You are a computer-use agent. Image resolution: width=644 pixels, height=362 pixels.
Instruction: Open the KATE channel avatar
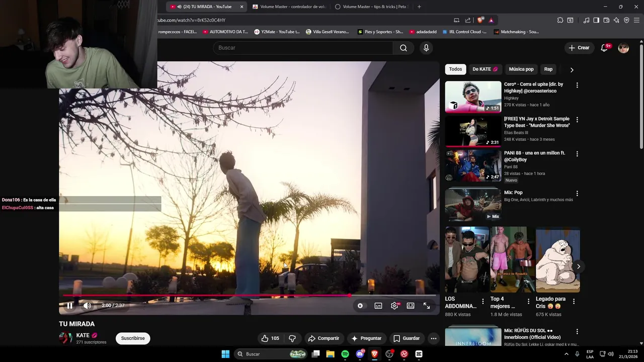(x=65, y=338)
